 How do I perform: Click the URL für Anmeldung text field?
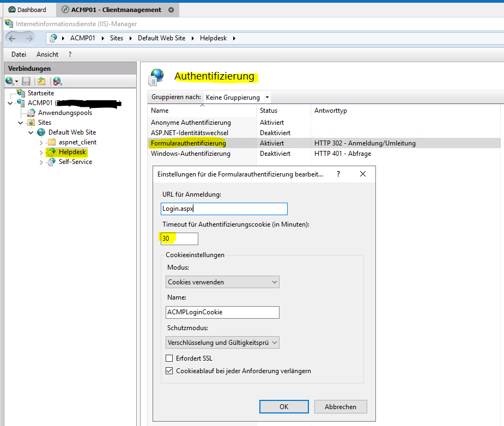(224, 209)
